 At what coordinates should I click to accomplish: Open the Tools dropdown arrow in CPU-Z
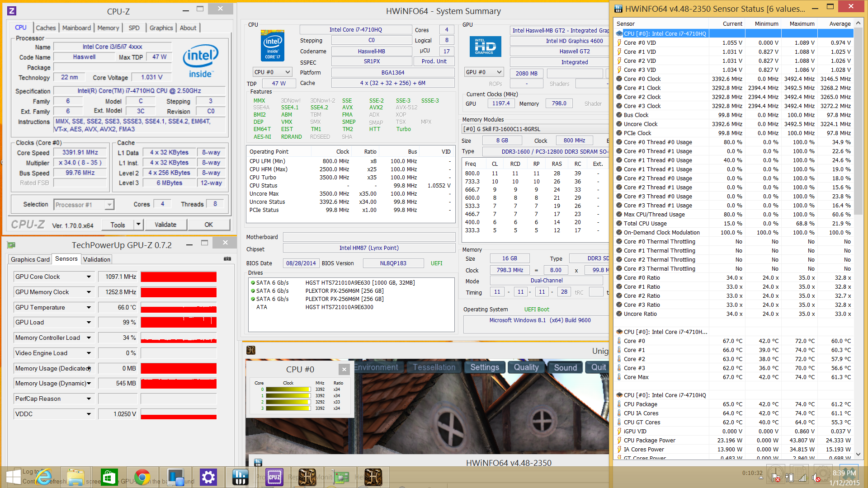(138, 225)
